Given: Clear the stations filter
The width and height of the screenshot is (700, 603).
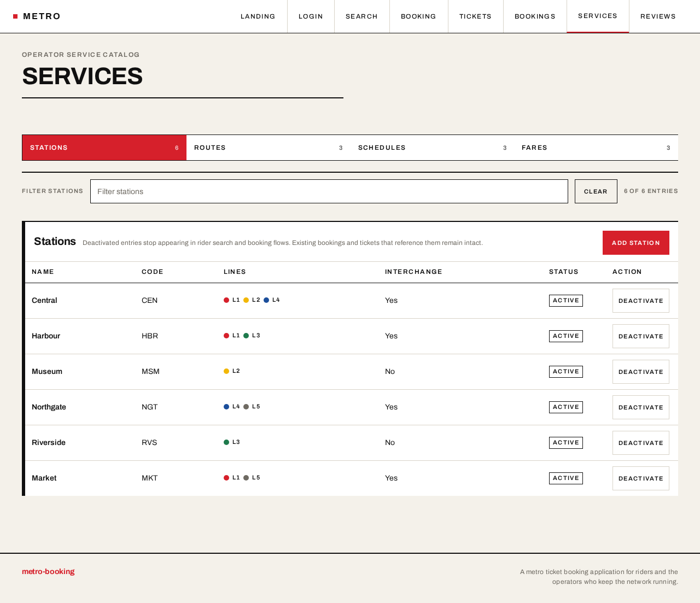Looking at the screenshot, I should pyautogui.click(x=596, y=191).
